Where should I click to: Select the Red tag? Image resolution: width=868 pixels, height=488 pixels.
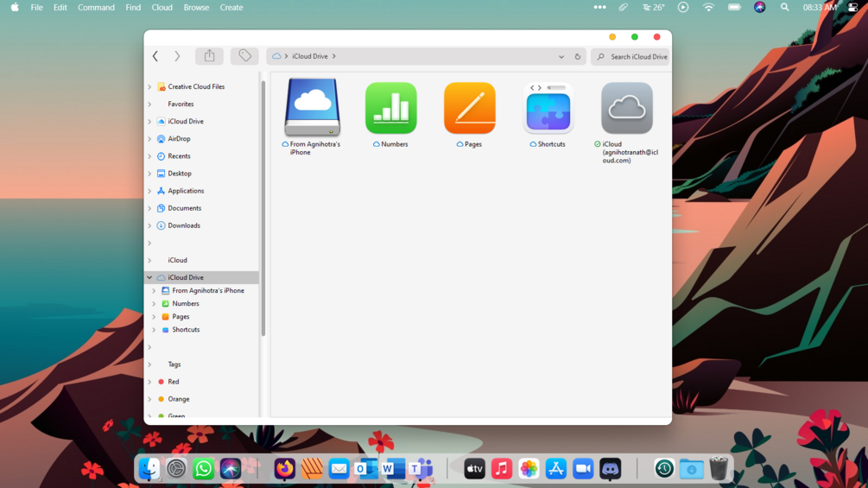[174, 382]
